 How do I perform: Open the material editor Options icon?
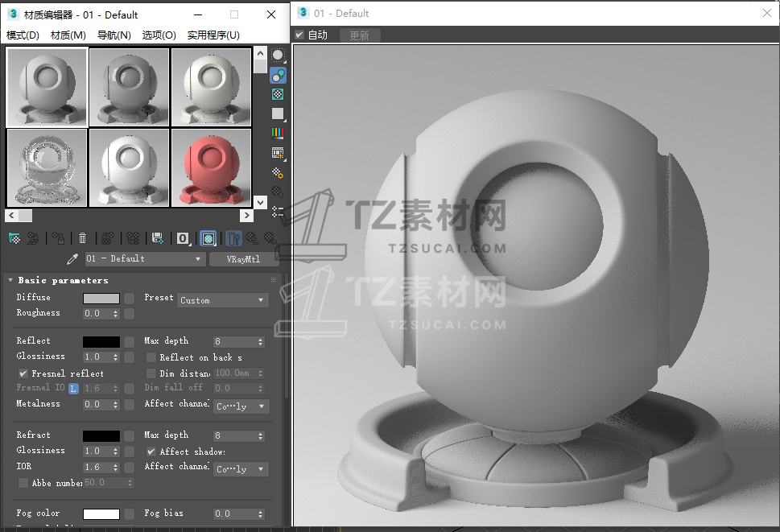point(278,172)
